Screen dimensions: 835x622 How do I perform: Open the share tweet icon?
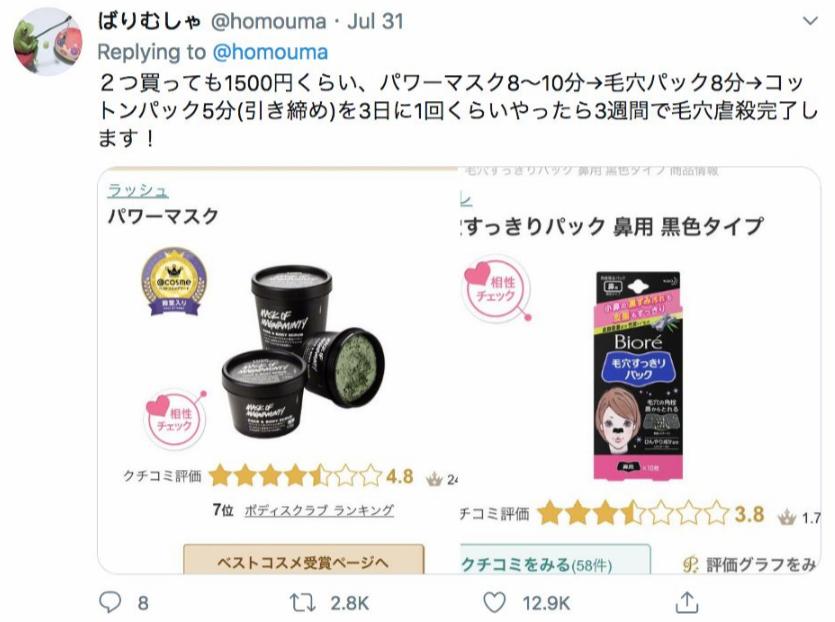click(686, 602)
